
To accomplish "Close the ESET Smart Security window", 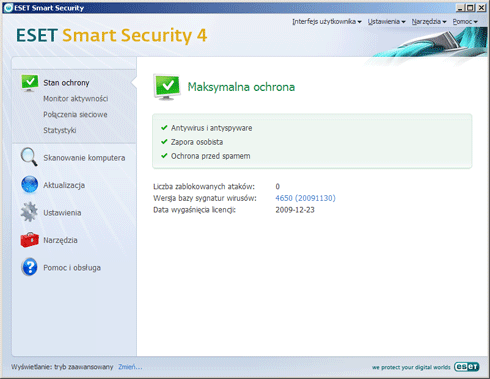I will [x=481, y=7].
